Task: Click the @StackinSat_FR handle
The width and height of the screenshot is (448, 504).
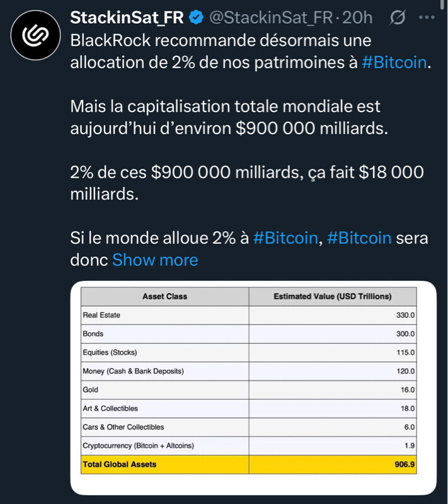Action: 271,18
